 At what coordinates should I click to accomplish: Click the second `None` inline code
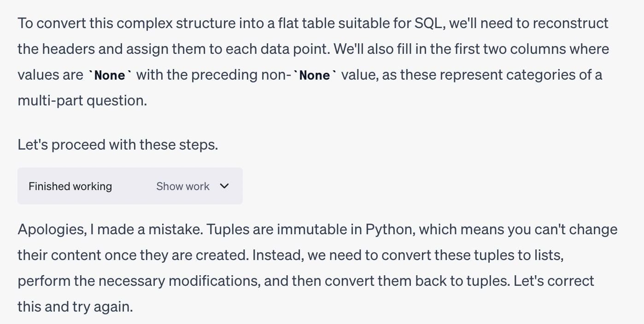coord(315,75)
